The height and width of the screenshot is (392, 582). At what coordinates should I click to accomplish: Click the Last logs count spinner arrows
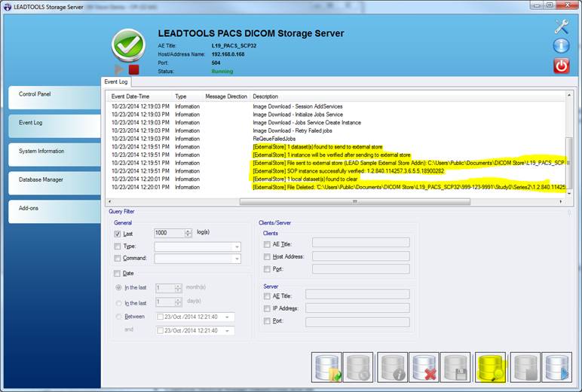[188, 233]
